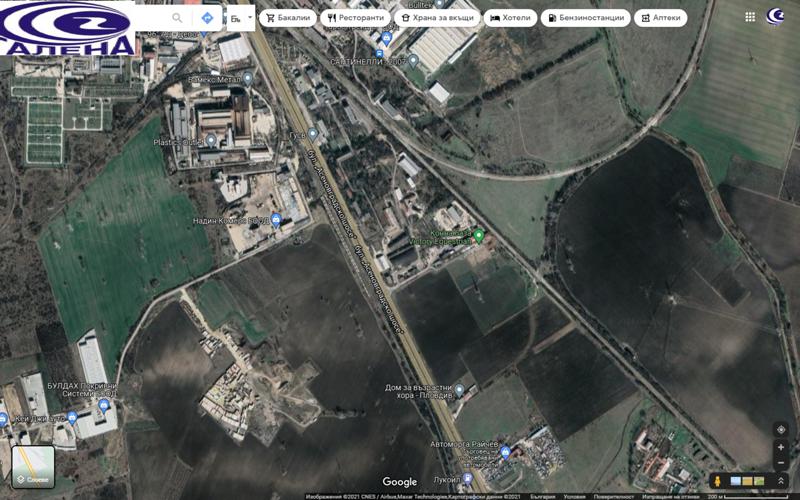Screen dimensions: 800x500
Task: Click the Victory Equestrian label
Action: (439, 241)
